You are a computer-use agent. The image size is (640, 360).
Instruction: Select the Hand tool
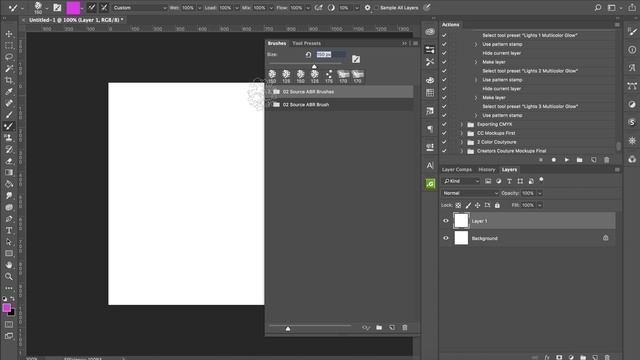click(9, 265)
